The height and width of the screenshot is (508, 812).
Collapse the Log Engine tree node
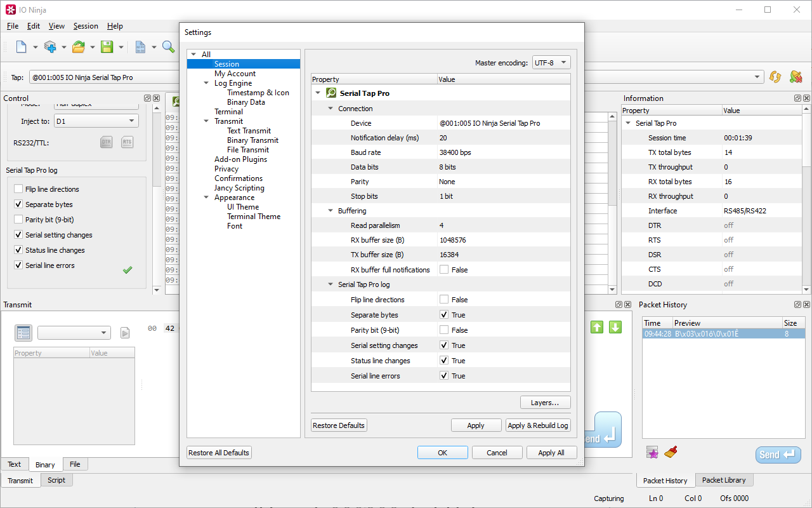[x=206, y=83]
